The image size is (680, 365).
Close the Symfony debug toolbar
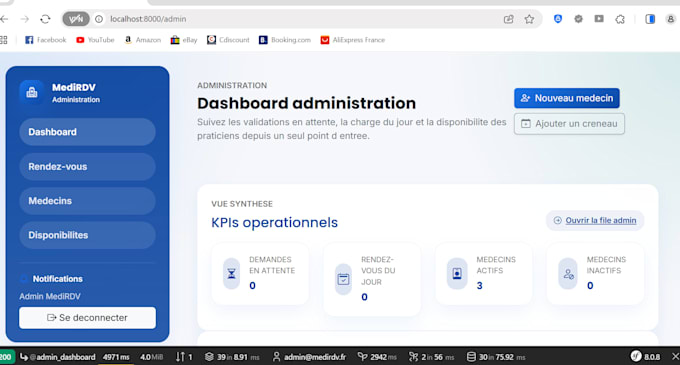pos(675,357)
